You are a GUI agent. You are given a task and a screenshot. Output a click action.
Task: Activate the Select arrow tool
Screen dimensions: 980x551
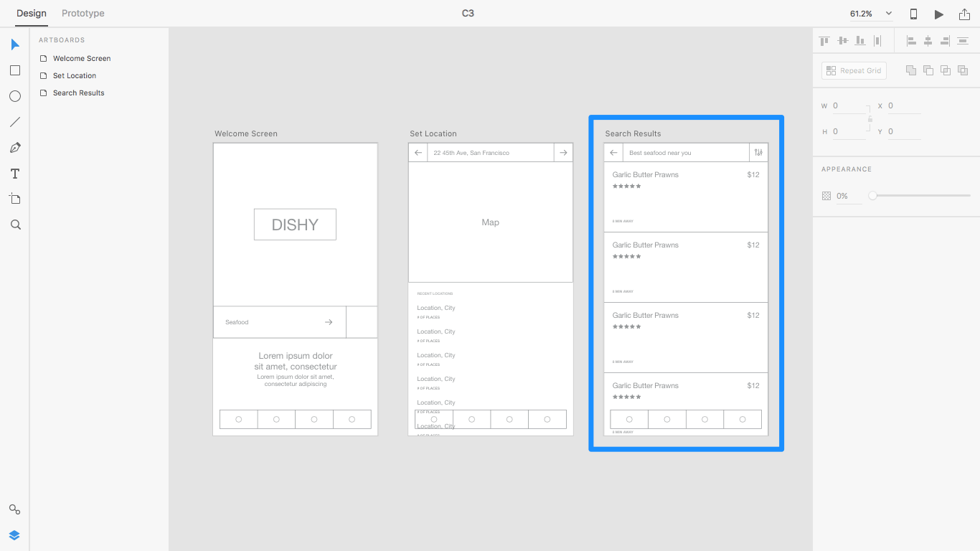click(x=15, y=44)
